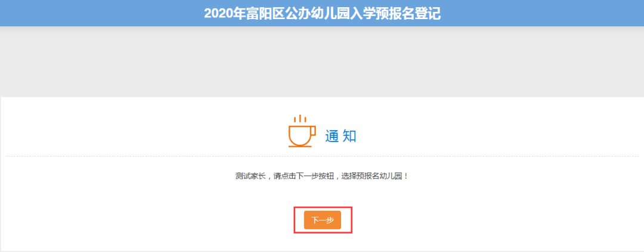The height and width of the screenshot is (252, 644).
Task: Click the white panel left of 下一步
Action: (148, 220)
